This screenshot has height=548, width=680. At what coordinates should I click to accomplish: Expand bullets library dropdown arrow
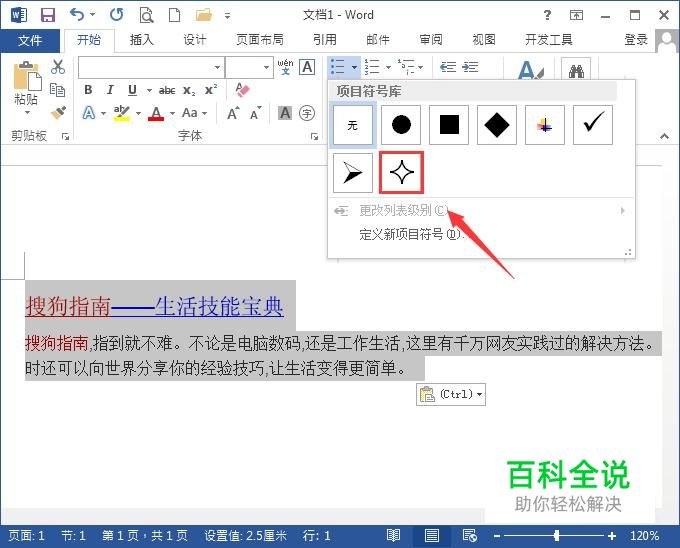pyautogui.click(x=354, y=67)
